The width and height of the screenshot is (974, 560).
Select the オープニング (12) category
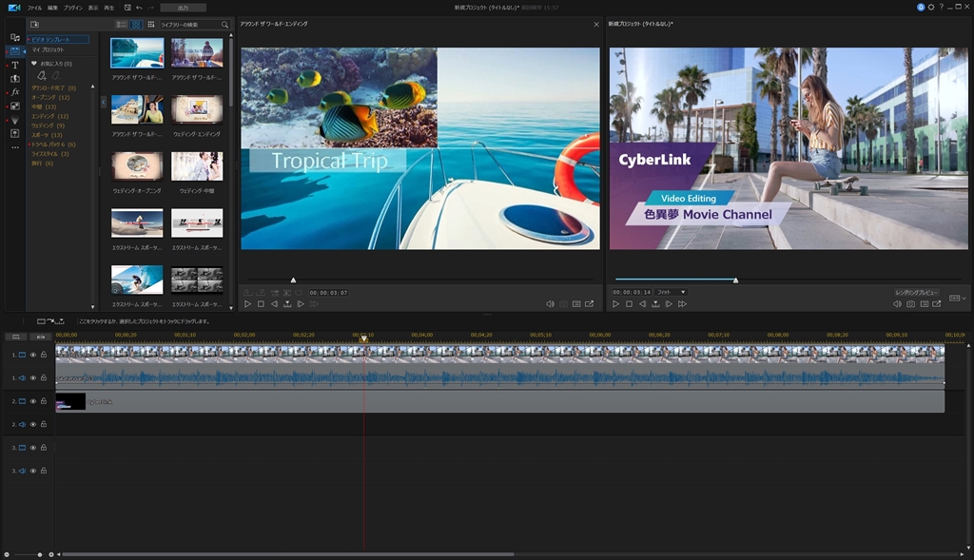click(50, 98)
